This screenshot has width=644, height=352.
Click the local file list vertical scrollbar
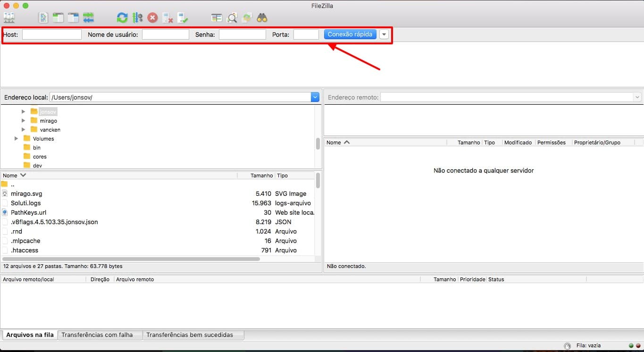click(318, 180)
